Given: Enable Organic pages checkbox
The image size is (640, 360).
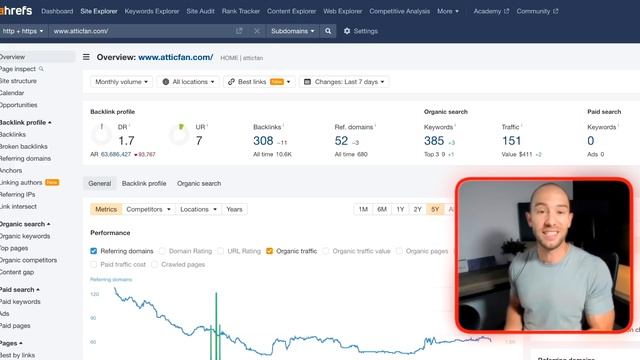Looking at the screenshot, I should click(399, 251).
